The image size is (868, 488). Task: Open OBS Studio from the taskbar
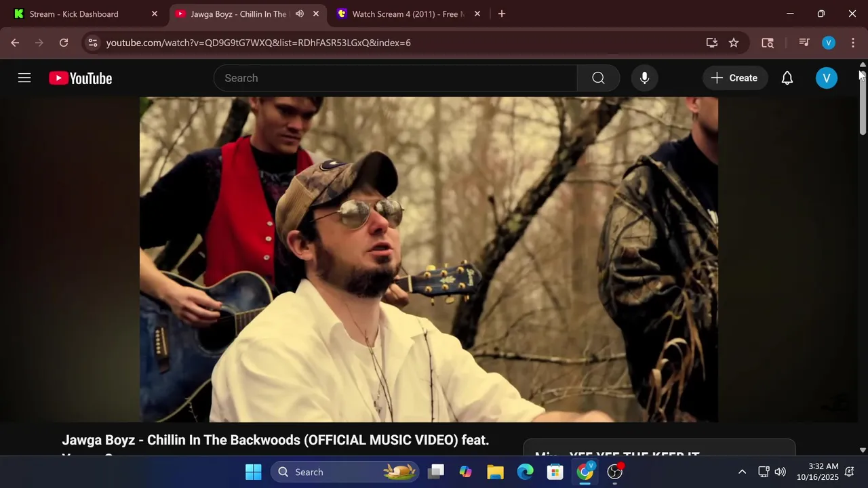pos(615,472)
